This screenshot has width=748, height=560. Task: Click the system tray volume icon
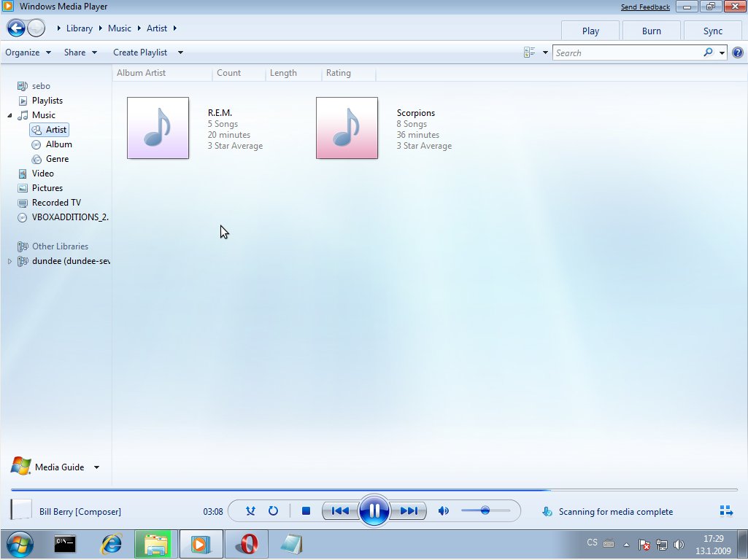(x=679, y=544)
